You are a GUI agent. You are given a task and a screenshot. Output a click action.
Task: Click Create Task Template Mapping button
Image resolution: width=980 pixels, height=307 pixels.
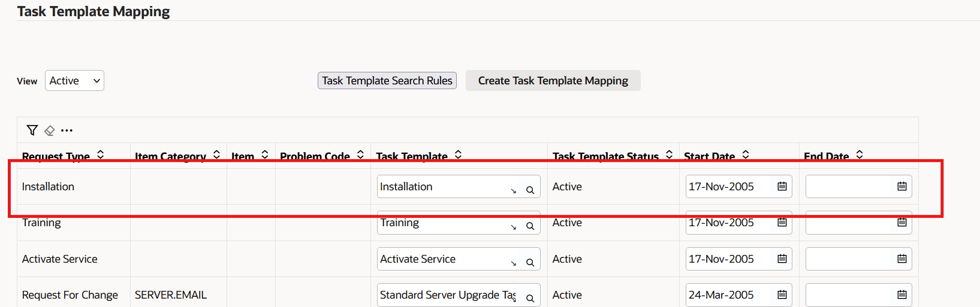553,81
